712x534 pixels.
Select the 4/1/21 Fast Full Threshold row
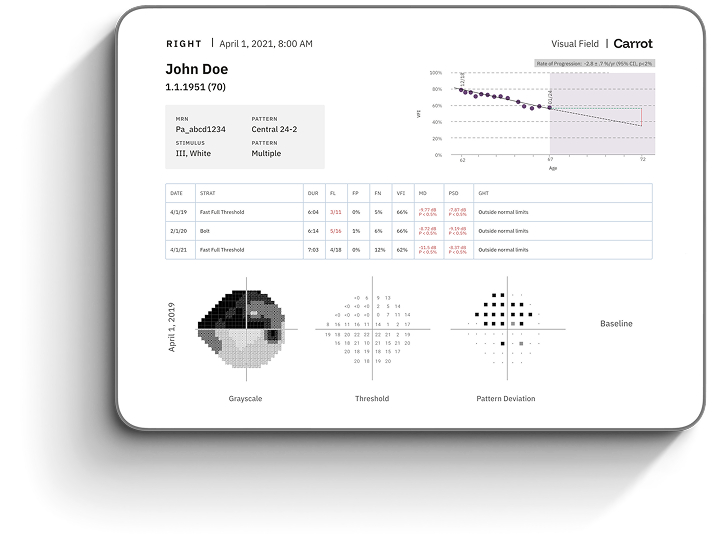click(x=409, y=249)
